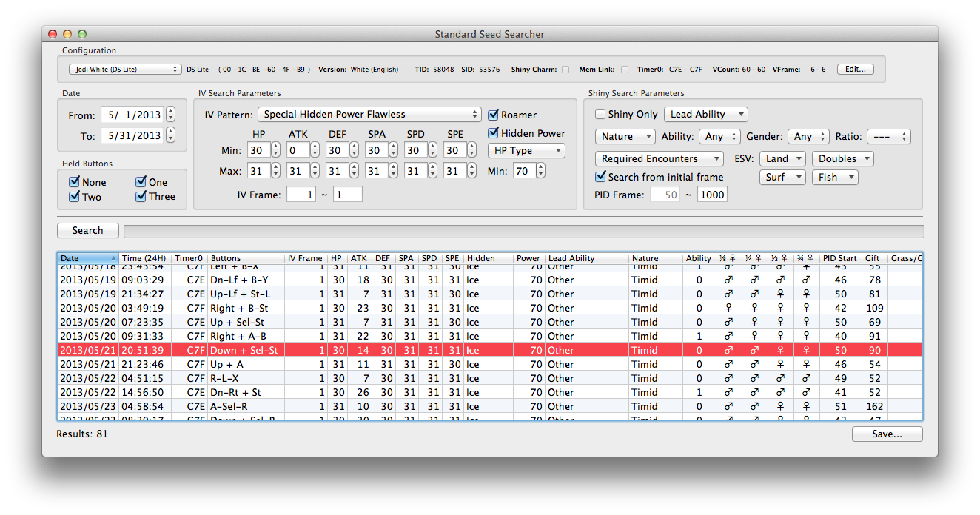Click the Edit... configuration button
Screen dimensions: 980x515
[x=856, y=70]
